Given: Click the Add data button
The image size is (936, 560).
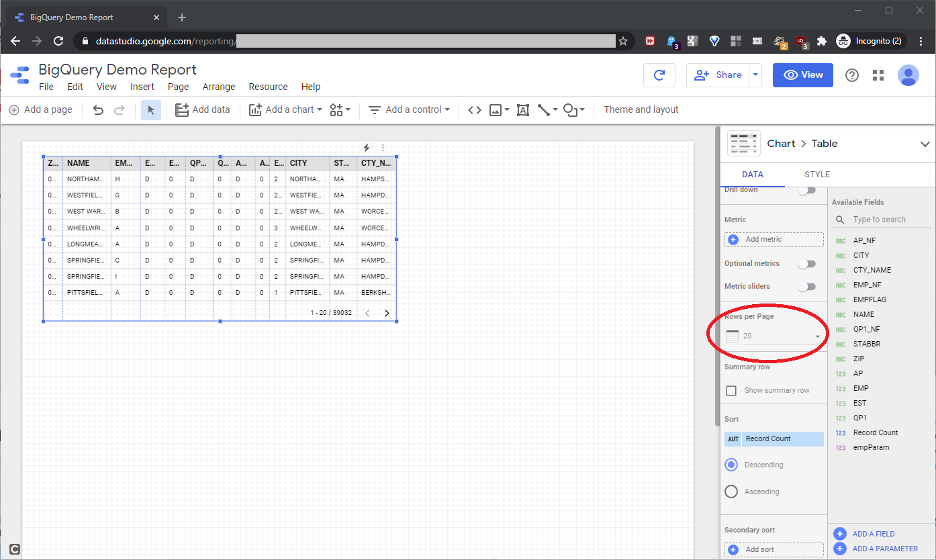Looking at the screenshot, I should coord(202,109).
